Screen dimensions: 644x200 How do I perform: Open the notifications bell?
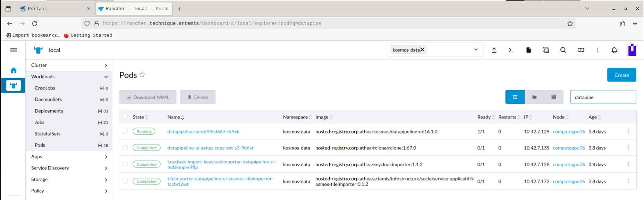[614, 50]
